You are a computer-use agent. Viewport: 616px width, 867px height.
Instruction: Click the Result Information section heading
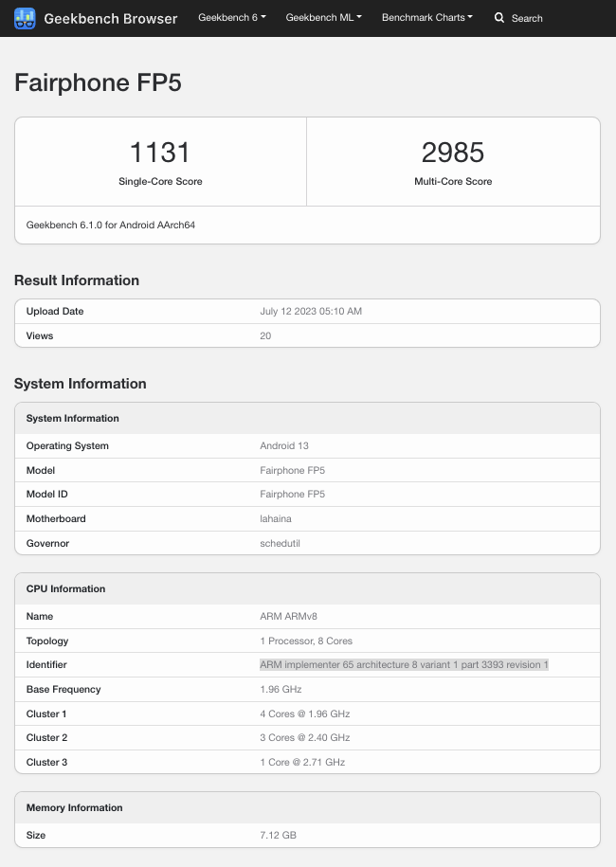(x=77, y=280)
